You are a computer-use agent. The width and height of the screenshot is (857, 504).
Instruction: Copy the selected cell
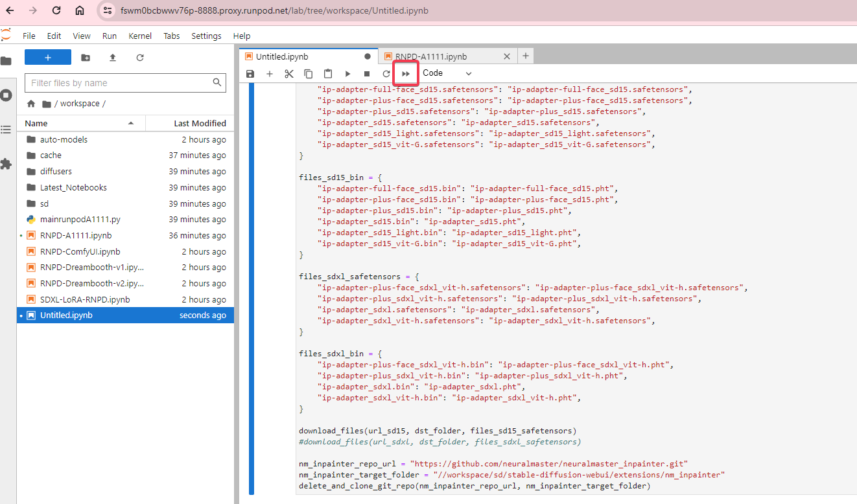309,74
